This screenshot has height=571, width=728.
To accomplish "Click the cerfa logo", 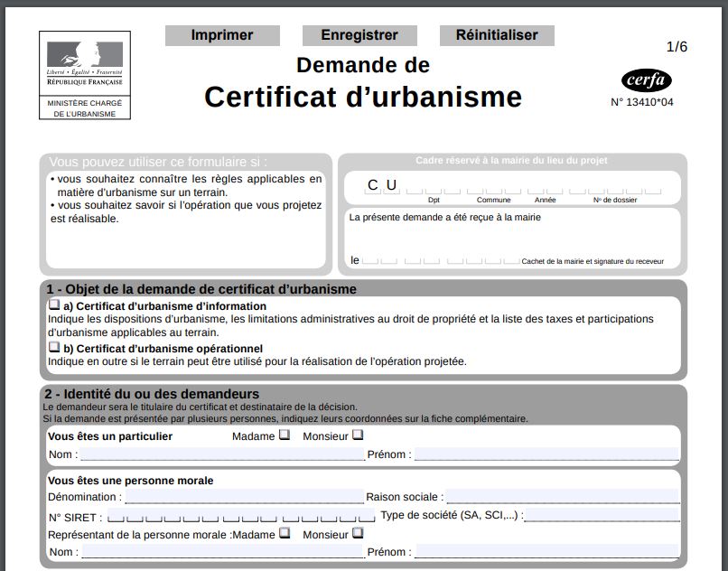I will [x=647, y=80].
